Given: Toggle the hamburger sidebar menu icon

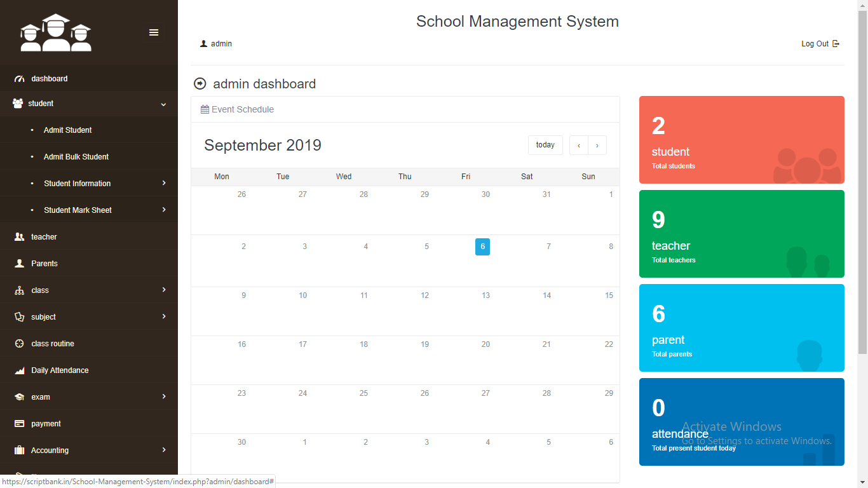Looking at the screenshot, I should (x=154, y=32).
